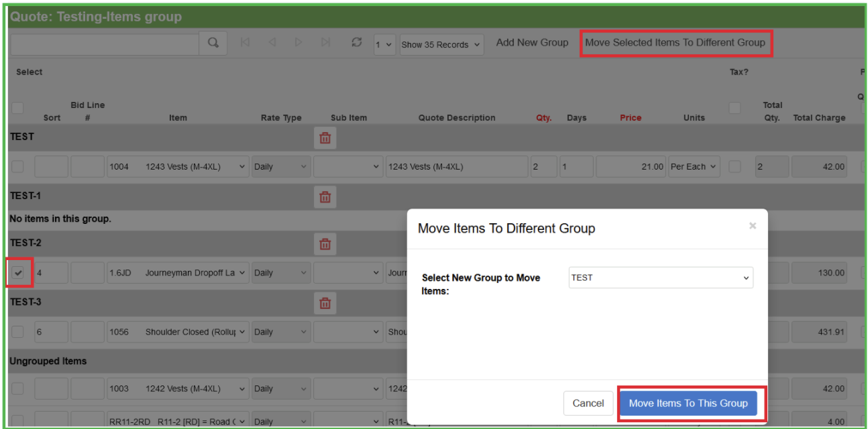Toggle tax checkbox for 1004 Vests row

(x=735, y=166)
